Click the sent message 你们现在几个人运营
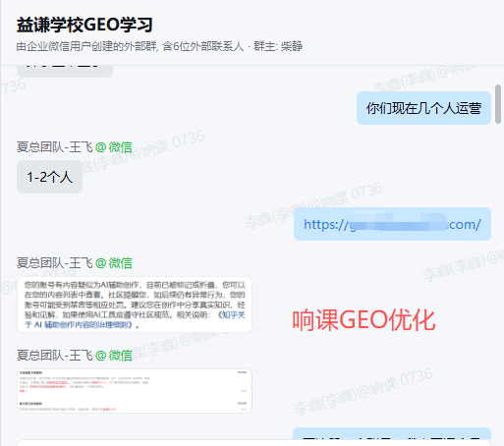 [423, 108]
